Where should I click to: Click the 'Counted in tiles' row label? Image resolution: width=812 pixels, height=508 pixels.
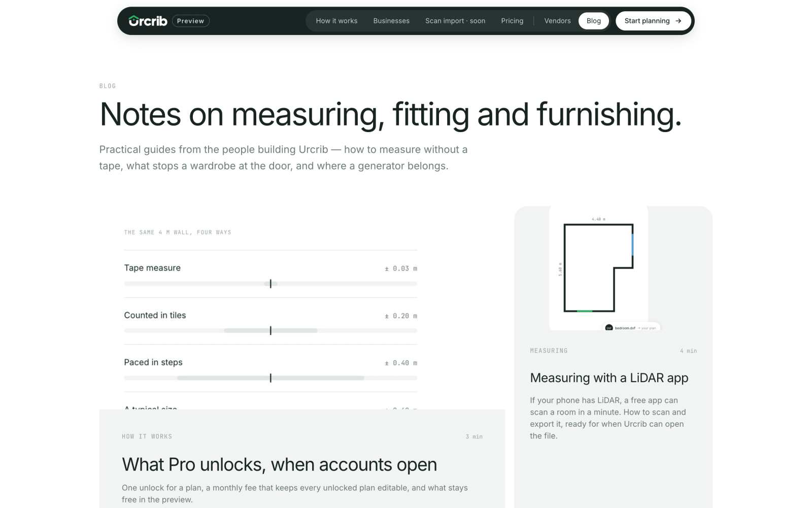click(155, 315)
